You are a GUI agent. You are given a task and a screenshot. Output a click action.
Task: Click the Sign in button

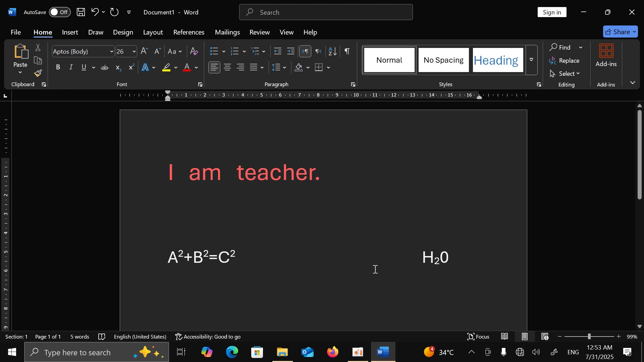coord(552,12)
